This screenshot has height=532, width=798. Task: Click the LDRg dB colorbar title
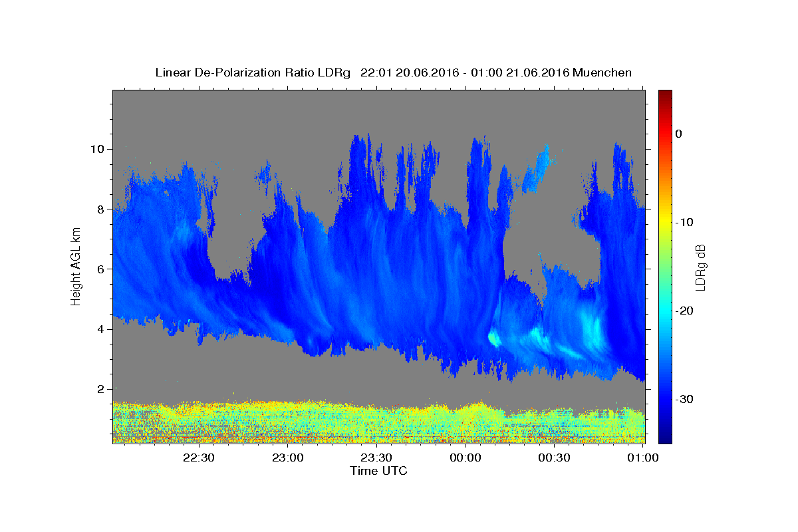pos(700,267)
